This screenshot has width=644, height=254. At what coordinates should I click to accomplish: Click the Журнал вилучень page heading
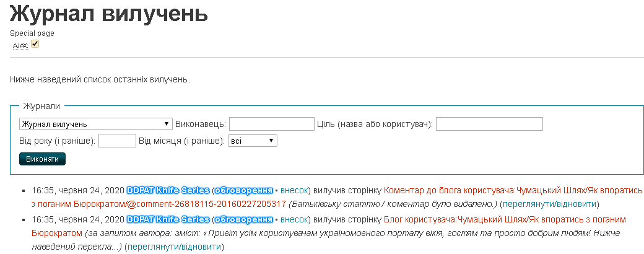coord(109,14)
